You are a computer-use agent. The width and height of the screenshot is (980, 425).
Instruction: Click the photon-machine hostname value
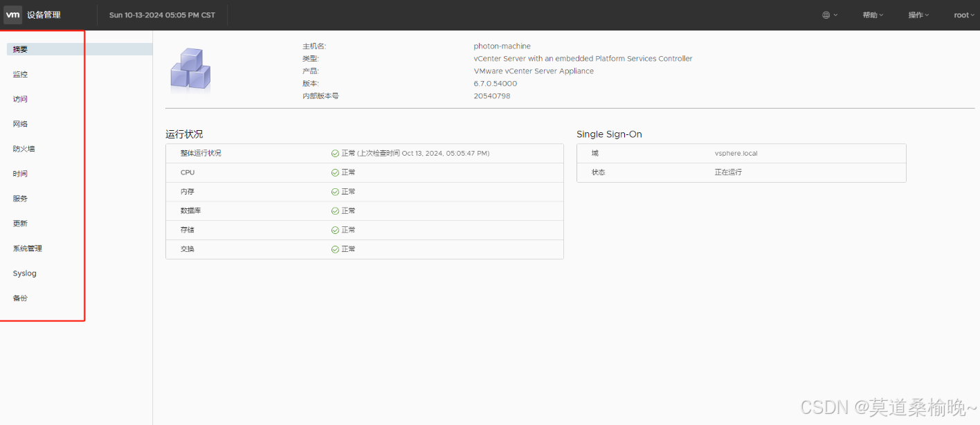coord(502,46)
